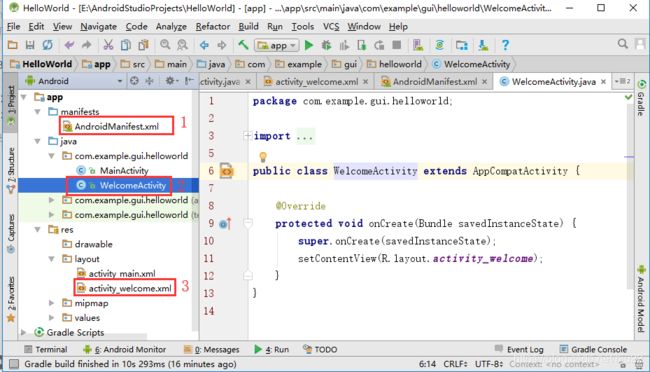
Task: Open the VCS menu
Action: (331, 27)
